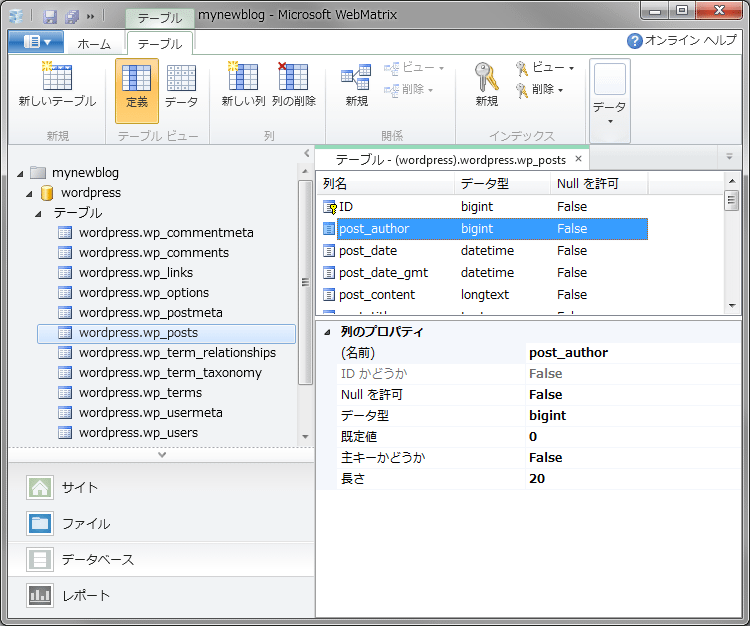Open the Files (ファイル) workspace

click(161, 524)
